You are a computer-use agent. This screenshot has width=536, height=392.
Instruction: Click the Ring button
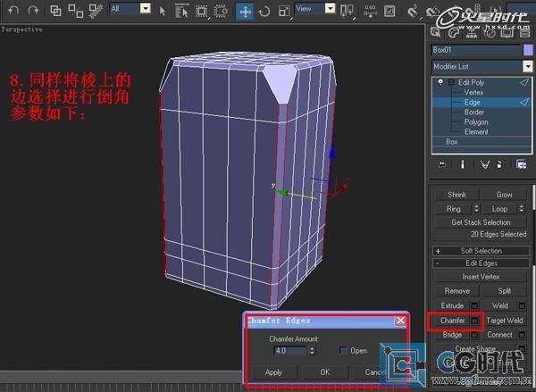(453, 208)
